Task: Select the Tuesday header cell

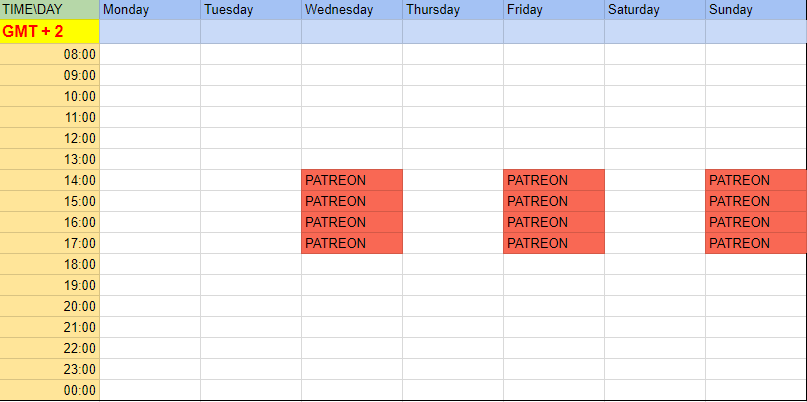Action: [x=251, y=10]
